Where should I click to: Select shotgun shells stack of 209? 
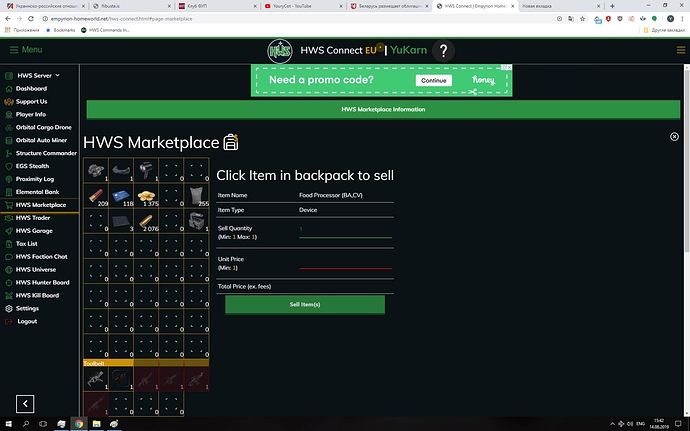coord(96,196)
